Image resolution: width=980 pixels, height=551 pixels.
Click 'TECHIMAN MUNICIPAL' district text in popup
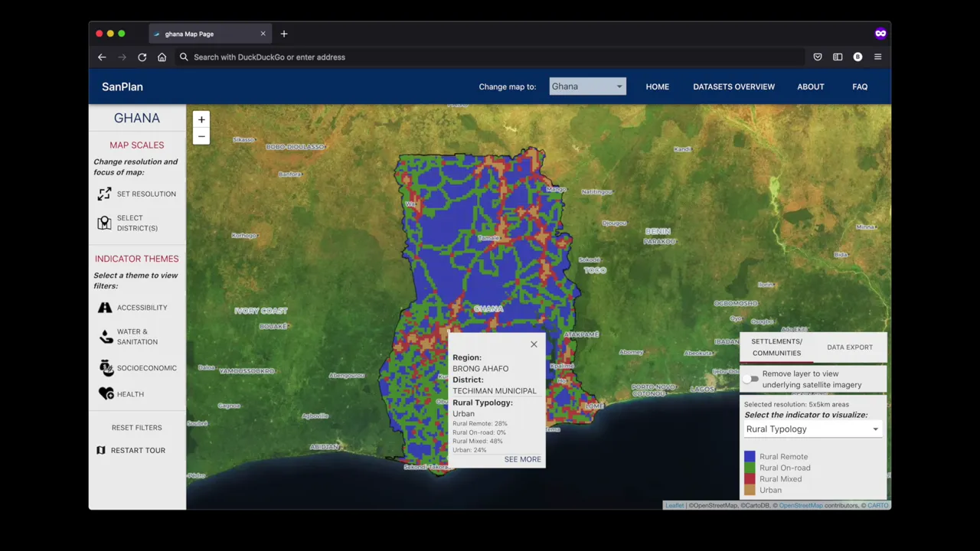495,391
